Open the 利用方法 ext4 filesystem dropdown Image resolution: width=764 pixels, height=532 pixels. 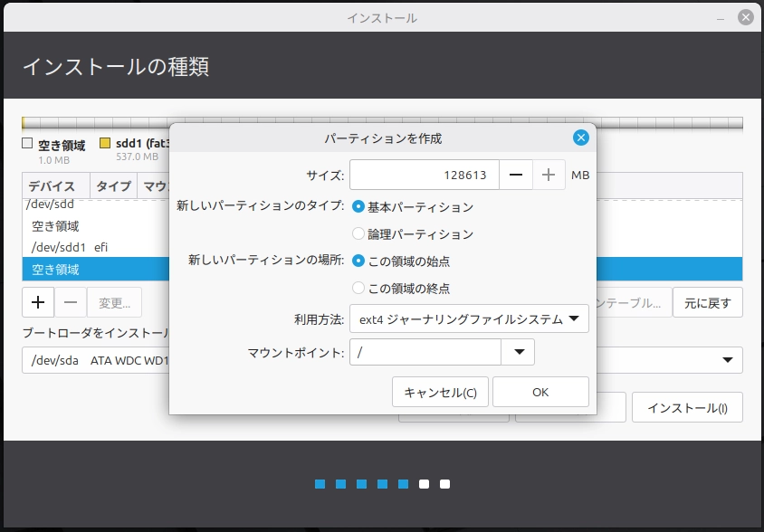[468, 318]
